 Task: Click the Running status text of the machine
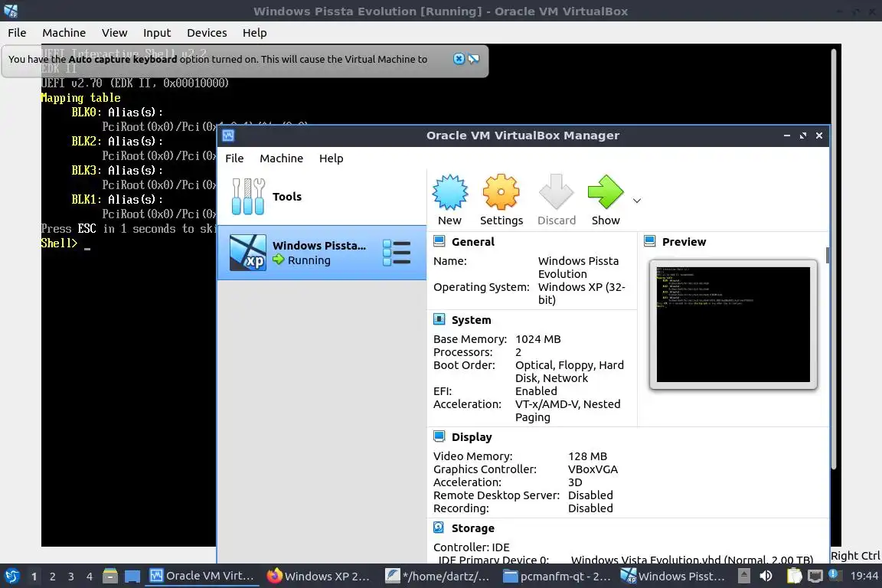click(x=309, y=260)
